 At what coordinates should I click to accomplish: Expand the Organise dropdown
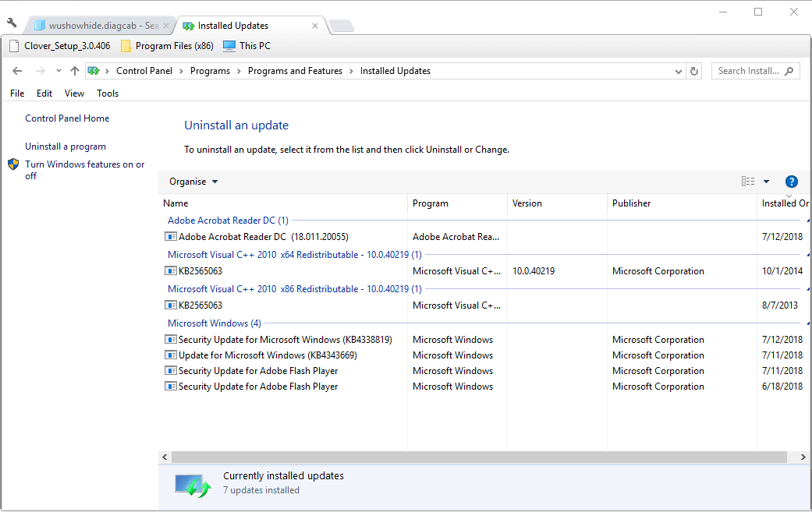click(x=193, y=182)
